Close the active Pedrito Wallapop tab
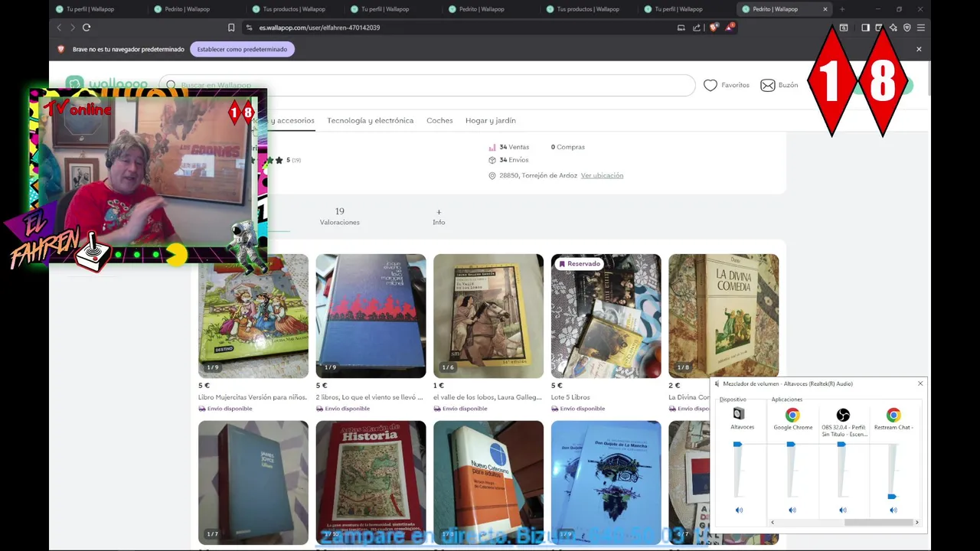 point(825,9)
